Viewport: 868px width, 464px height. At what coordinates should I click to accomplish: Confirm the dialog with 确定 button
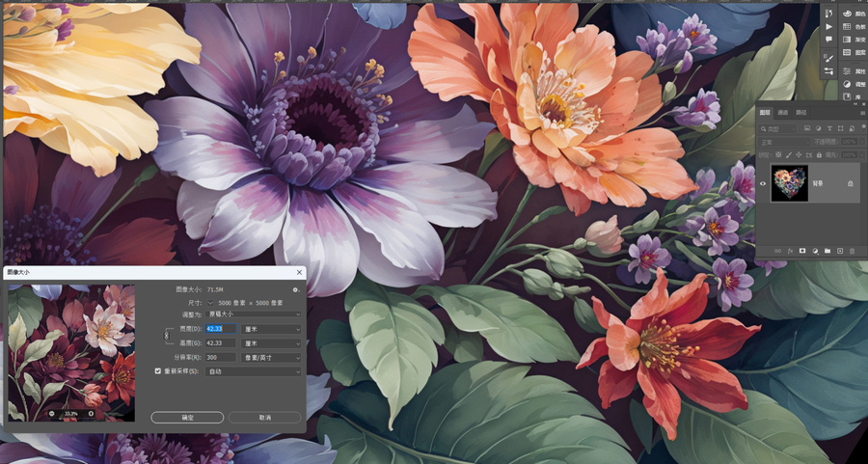click(187, 418)
